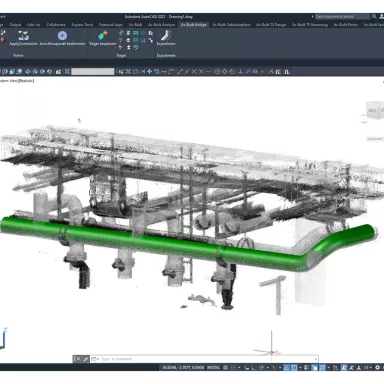The width and height of the screenshot is (384, 384).
Task: Expand command line history arrow at right end
Action: pos(315,359)
